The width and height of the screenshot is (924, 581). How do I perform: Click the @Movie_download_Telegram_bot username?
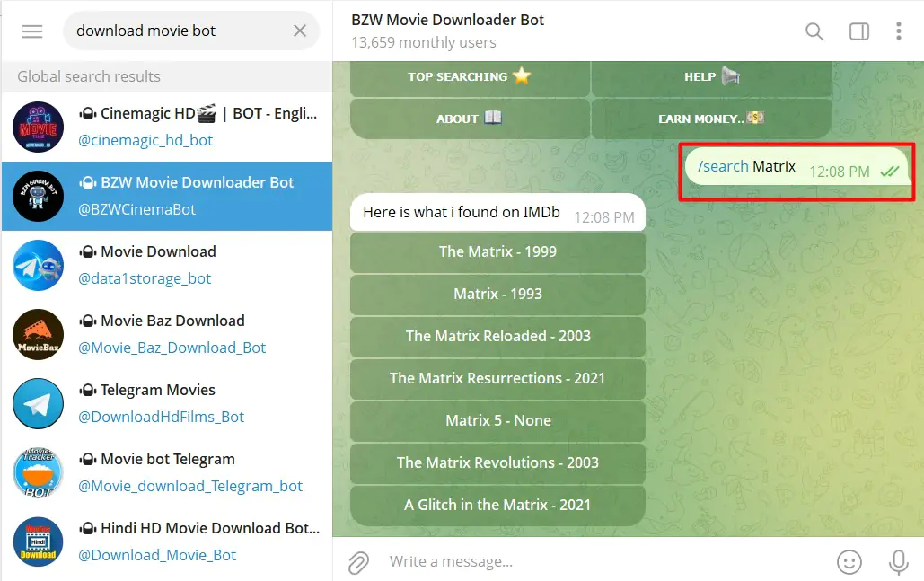coord(190,486)
